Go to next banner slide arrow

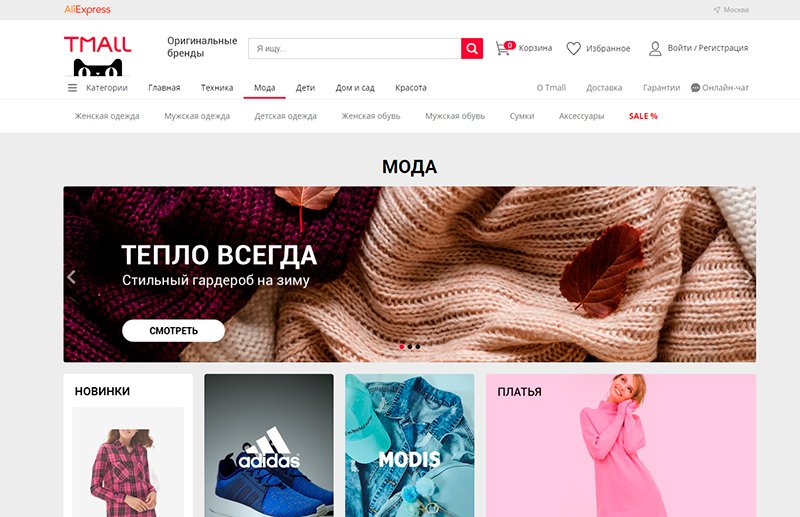point(748,277)
